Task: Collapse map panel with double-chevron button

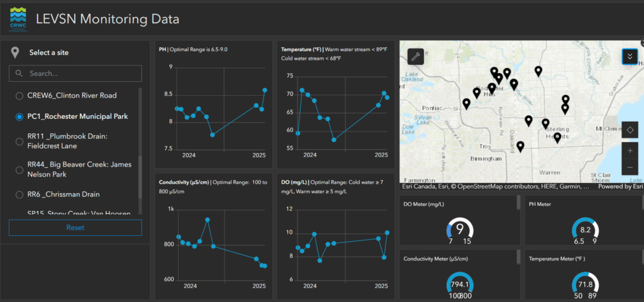Action: (630, 56)
